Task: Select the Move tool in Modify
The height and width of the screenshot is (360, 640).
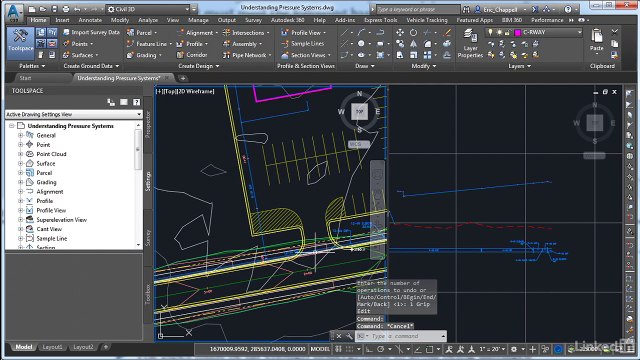Action: point(400,32)
